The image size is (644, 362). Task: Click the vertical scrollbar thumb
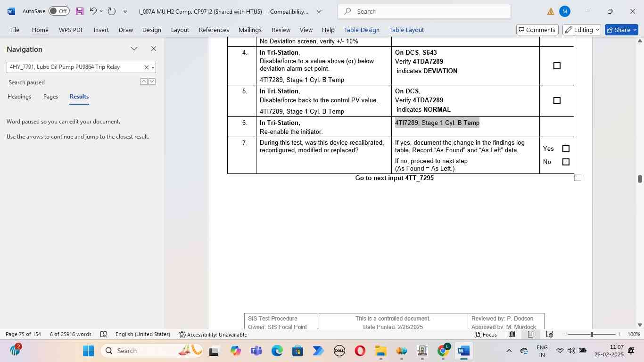(x=640, y=179)
